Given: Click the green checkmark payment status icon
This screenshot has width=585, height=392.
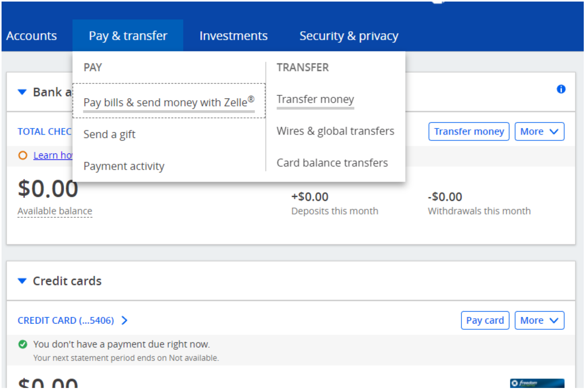Looking at the screenshot, I should point(23,344).
